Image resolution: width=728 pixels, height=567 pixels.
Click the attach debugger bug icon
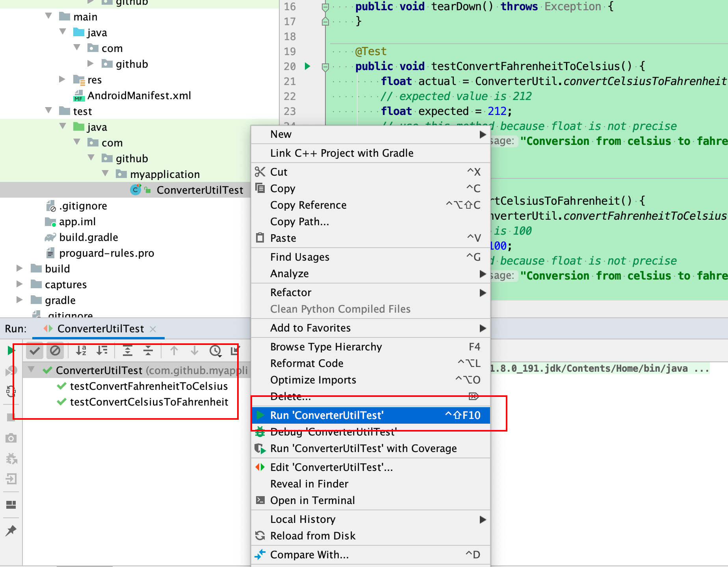pos(11,458)
